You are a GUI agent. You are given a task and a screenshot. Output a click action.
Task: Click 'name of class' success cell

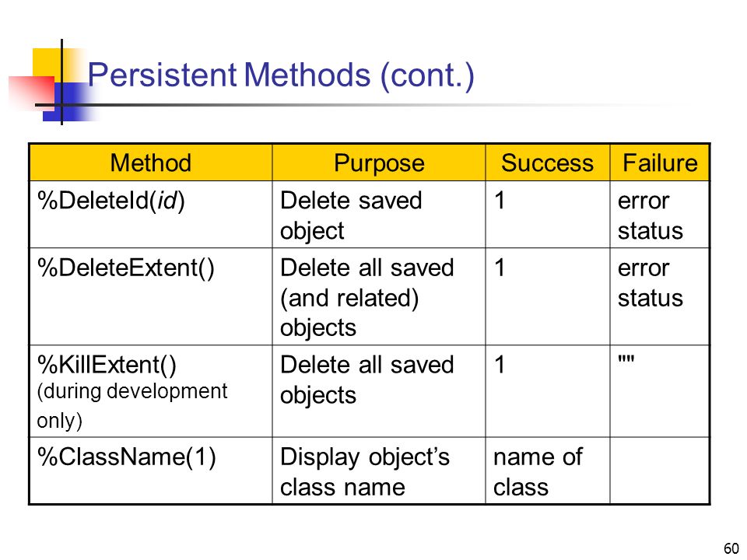pos(547,471)
